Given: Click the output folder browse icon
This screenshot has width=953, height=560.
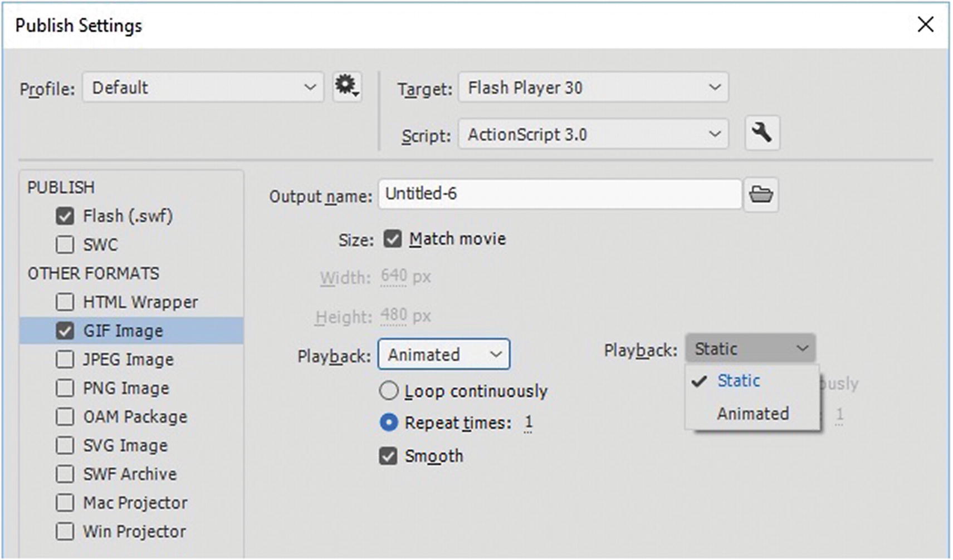Looking at the screenshot, I should point(761,194).
